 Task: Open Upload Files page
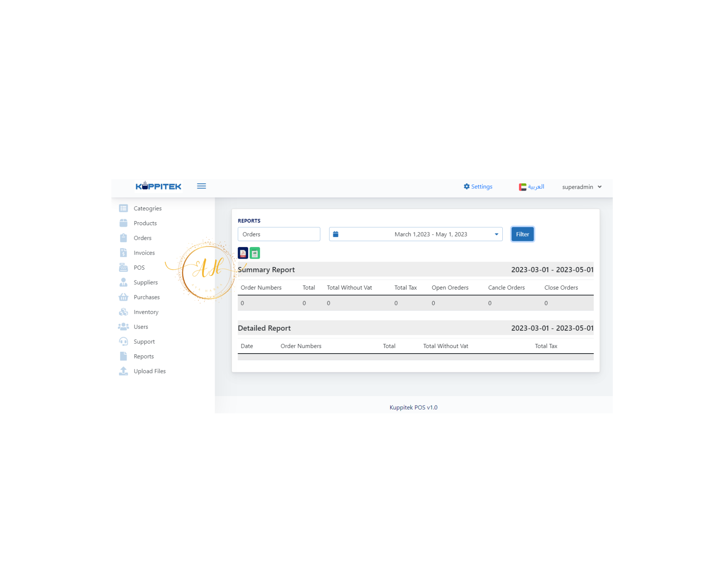click(x=150, y=371)
